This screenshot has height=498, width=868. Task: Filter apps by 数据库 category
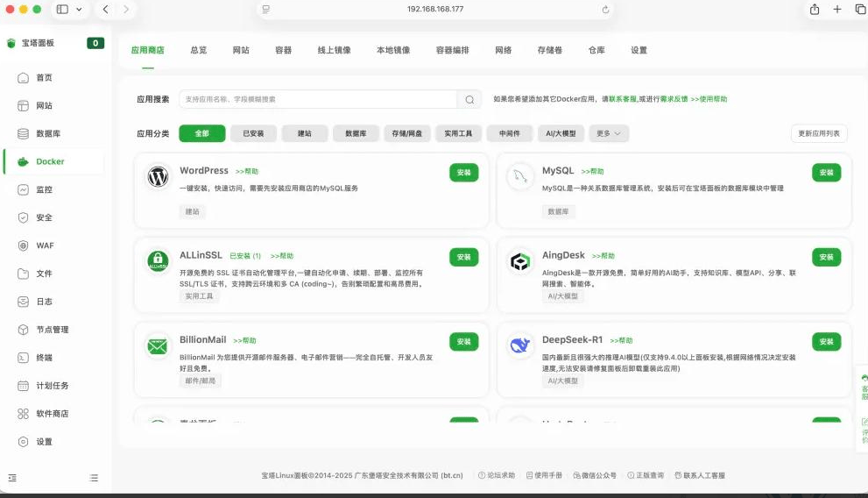click(x=356, y=133)
